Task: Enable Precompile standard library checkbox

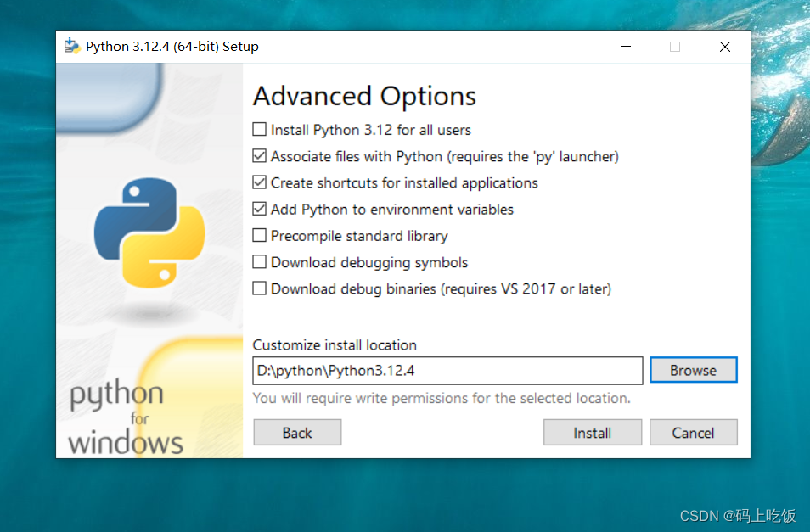Action: [x=259, y=235]
